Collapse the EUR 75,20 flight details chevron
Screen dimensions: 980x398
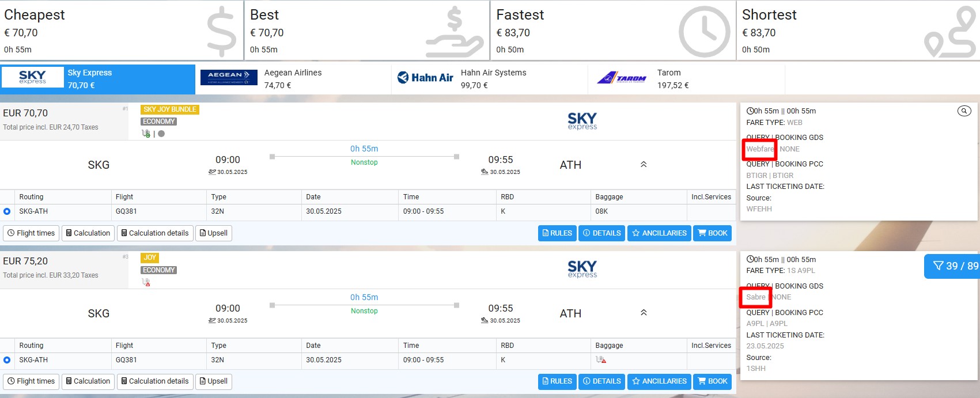(644, 313)
